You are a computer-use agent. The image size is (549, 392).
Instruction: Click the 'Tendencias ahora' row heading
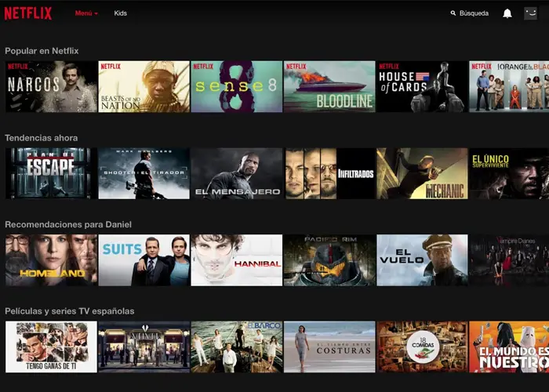pos(42,138)
